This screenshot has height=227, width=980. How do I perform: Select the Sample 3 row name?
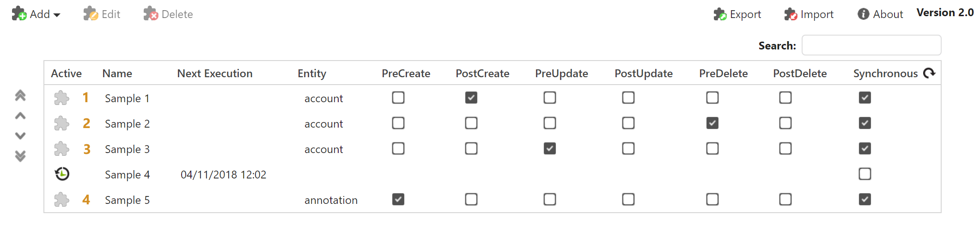tap(127, 149)
